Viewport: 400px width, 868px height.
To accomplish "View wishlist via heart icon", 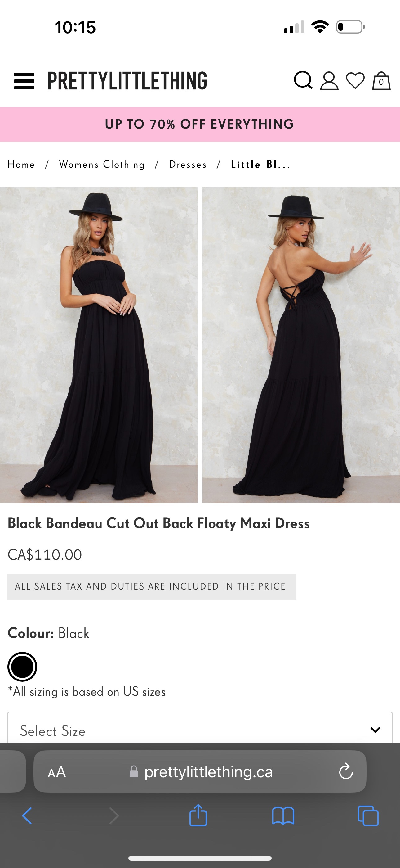I will [355, 81].
